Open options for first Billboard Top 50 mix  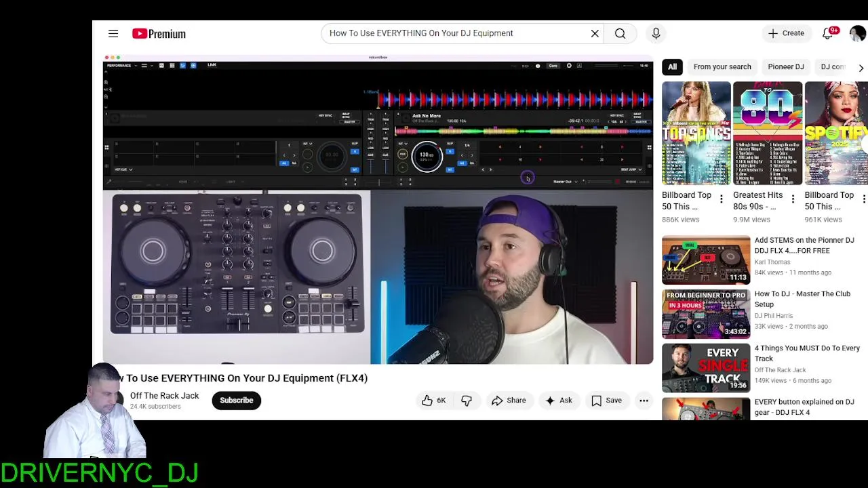point(722,199)
